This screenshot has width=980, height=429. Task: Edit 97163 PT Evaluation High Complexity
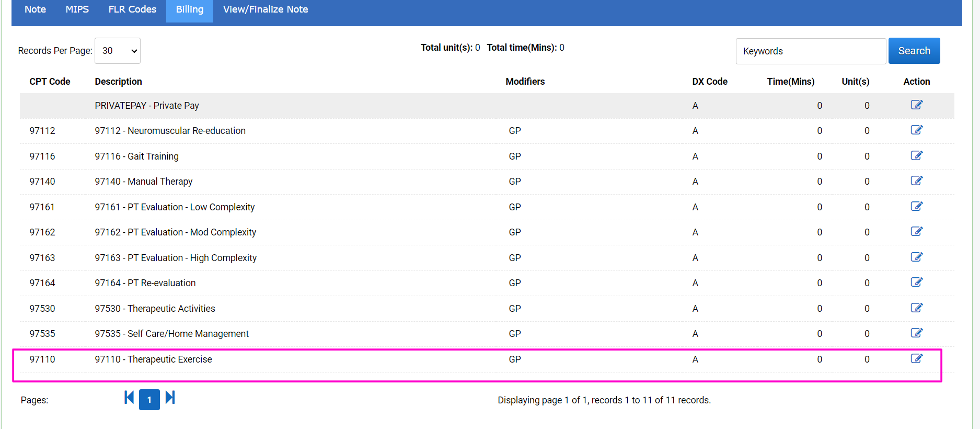tap(916, 257)
